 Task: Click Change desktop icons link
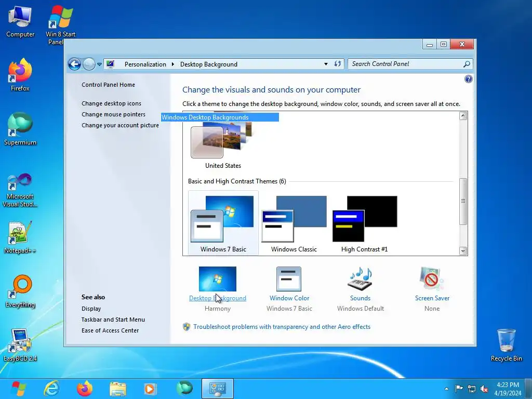[x=111, y=103]
